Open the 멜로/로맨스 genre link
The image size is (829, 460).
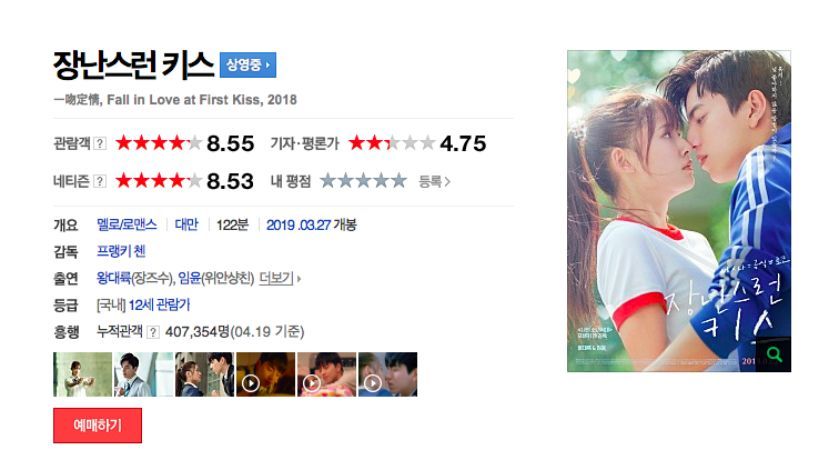pyautogui.click(x=127, y=225)
